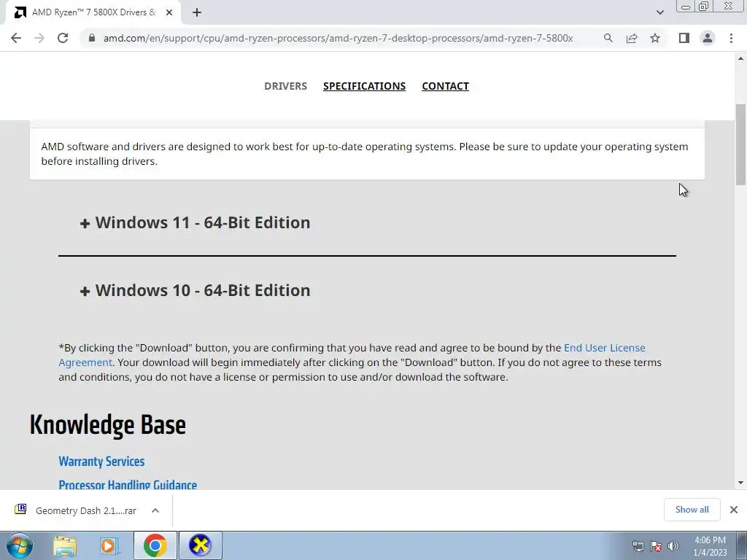The height and width of the screenshot is (560, 747).
Task: Share this page icon in address bar
Action: pyautogui.click(x=632, y=38)
